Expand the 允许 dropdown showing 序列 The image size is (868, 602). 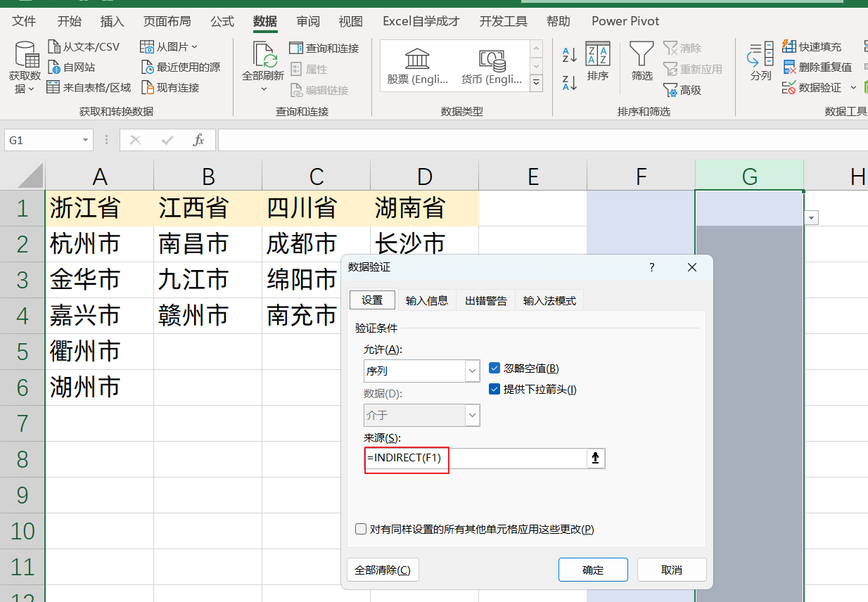(x=472, y=371)
